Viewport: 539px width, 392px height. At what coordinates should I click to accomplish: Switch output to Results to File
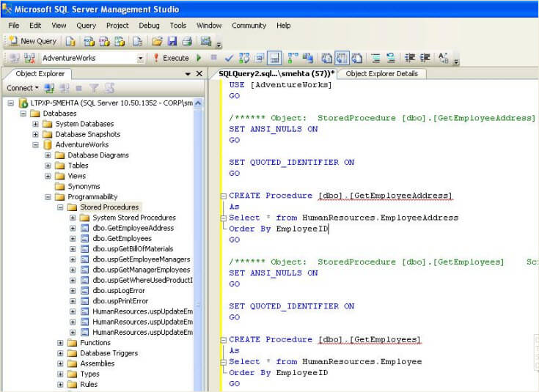pyautogui.click(x=357, y=58)
